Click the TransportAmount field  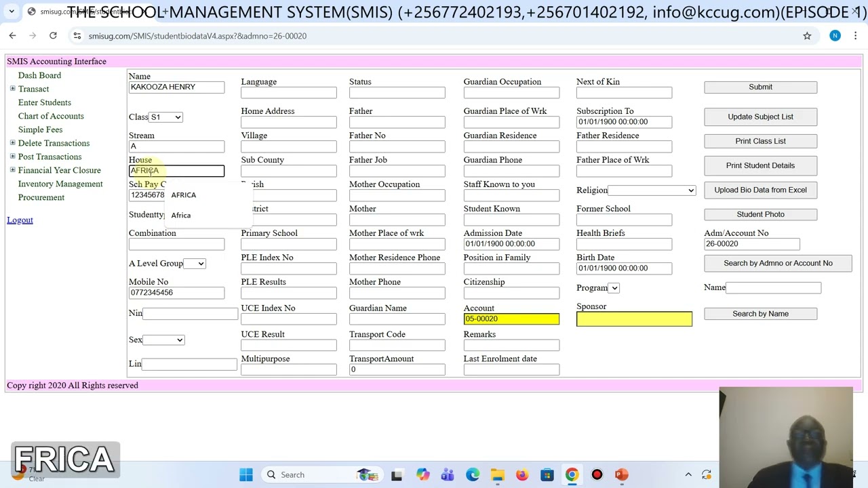click(397, 369)
